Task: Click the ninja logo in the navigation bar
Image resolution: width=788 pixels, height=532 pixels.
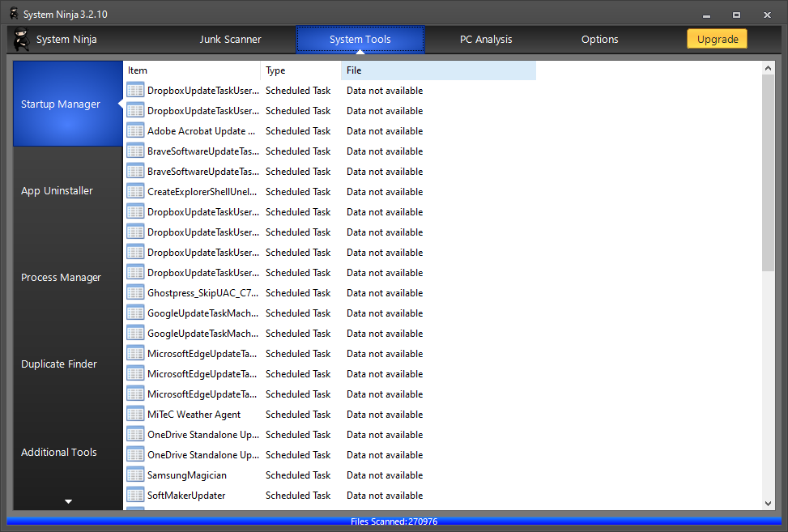Action: (22, 39)
